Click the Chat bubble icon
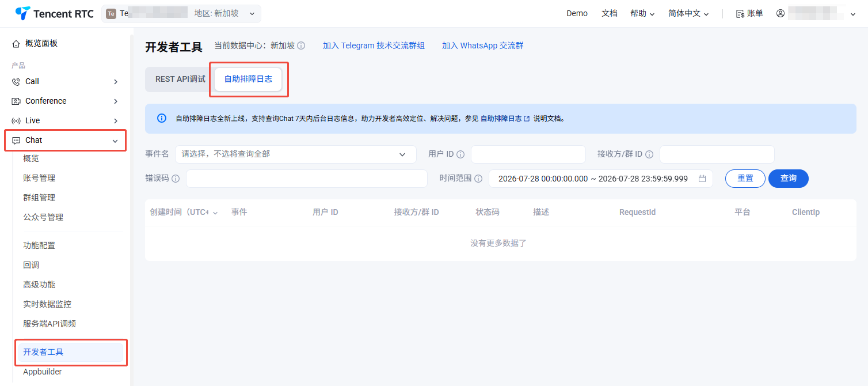 16,141
